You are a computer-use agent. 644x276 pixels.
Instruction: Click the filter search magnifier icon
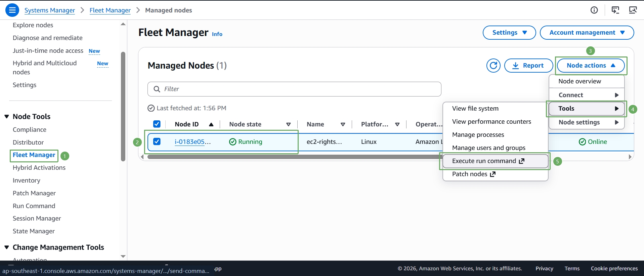pyautogui.click(x=157, y=89)
